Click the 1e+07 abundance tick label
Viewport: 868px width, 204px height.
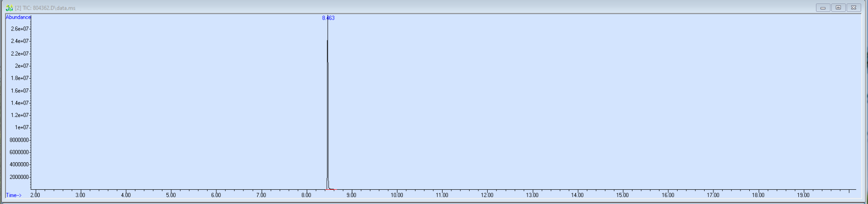click(22, 128)
